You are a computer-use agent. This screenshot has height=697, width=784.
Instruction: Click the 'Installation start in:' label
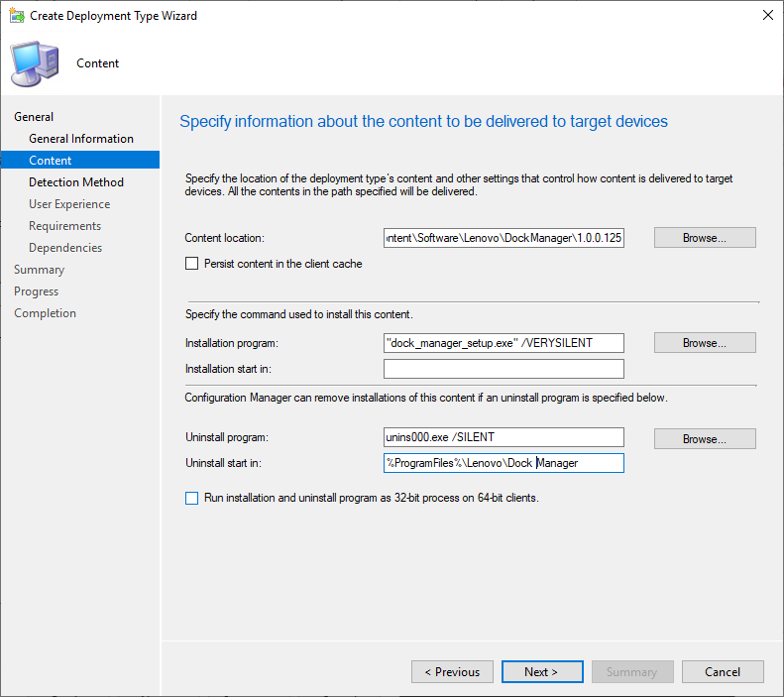tap(228, 369)
